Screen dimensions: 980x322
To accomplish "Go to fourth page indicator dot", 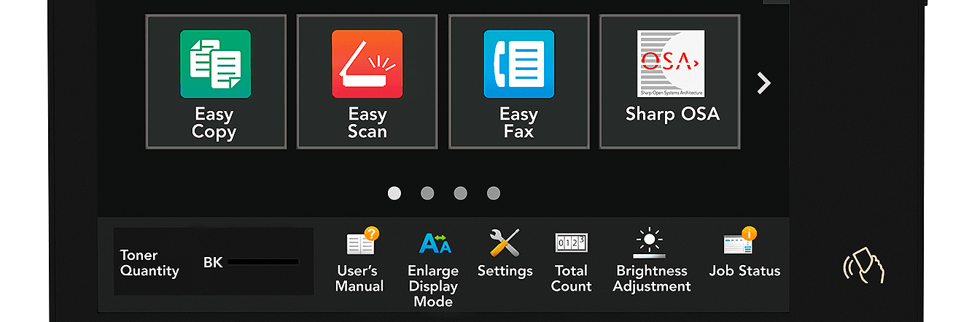I will 494,193.
